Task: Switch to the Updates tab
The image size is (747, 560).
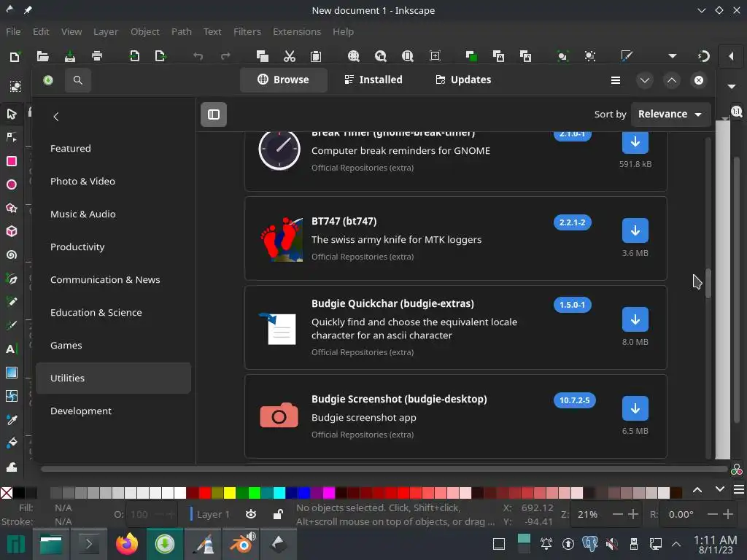Action: 463,80
